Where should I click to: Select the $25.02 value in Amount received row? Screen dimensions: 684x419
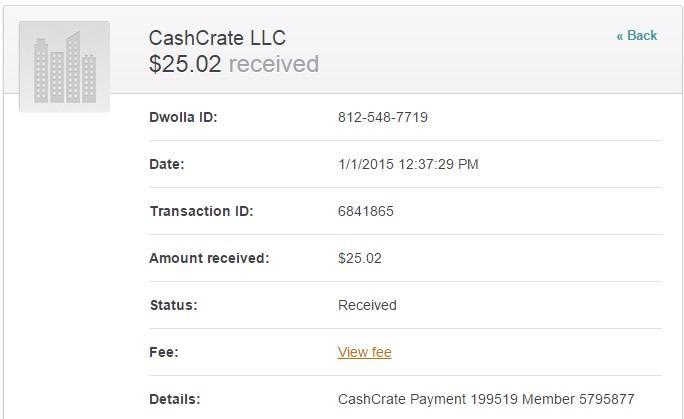coord(360,258)
